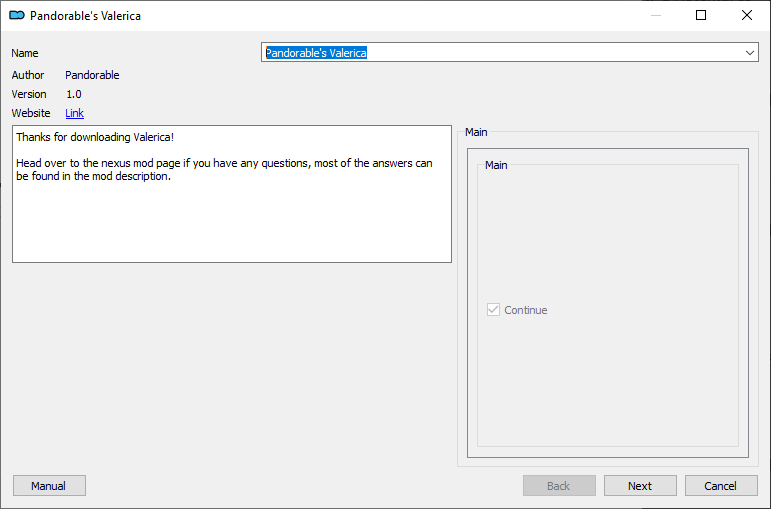This screenshot has width=771, height=509.
Task: Minimize the Pandorable's Valerica window
Action: click(x=655, y=15)
